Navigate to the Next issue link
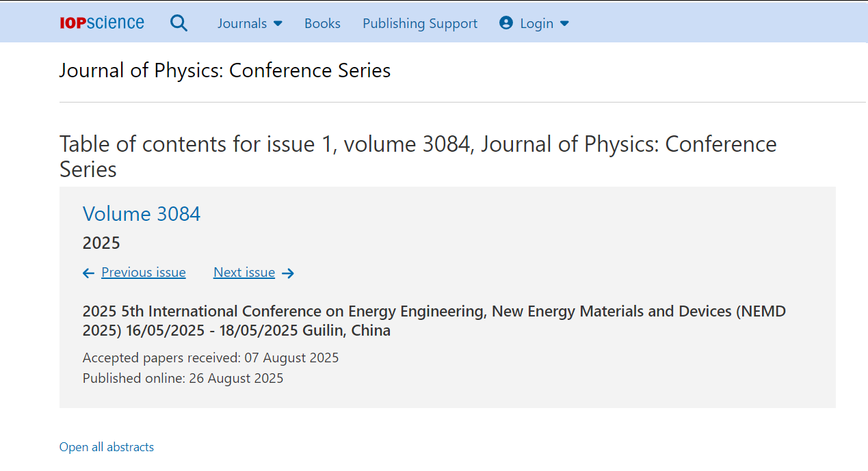Image resolution: width=868 pixels, height=471 pixels. (244, 272)
